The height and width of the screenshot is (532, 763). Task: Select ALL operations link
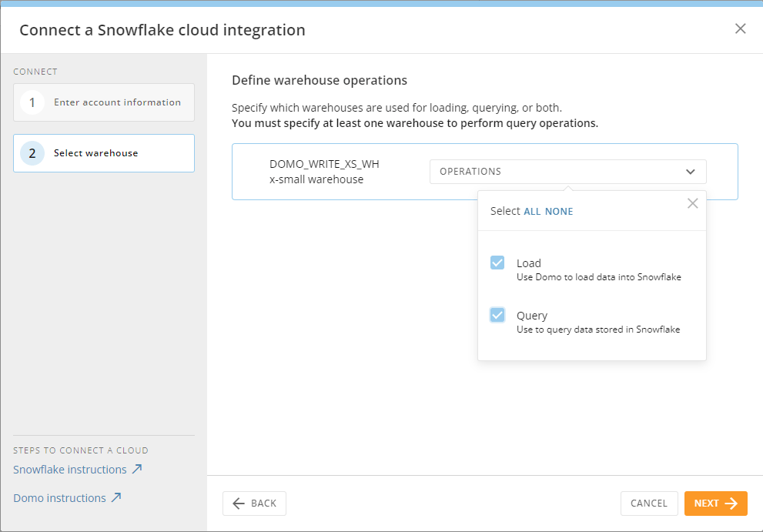pos(532,211)
